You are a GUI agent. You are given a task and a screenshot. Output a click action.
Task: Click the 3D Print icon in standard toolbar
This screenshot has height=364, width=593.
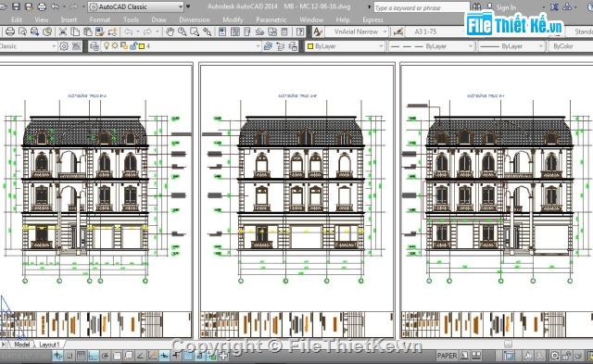pos(47,31)
